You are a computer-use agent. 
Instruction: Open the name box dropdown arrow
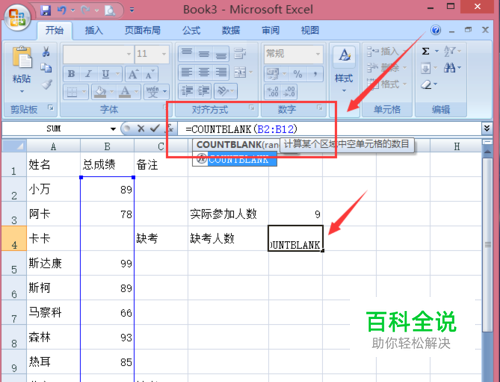point(113,129)
